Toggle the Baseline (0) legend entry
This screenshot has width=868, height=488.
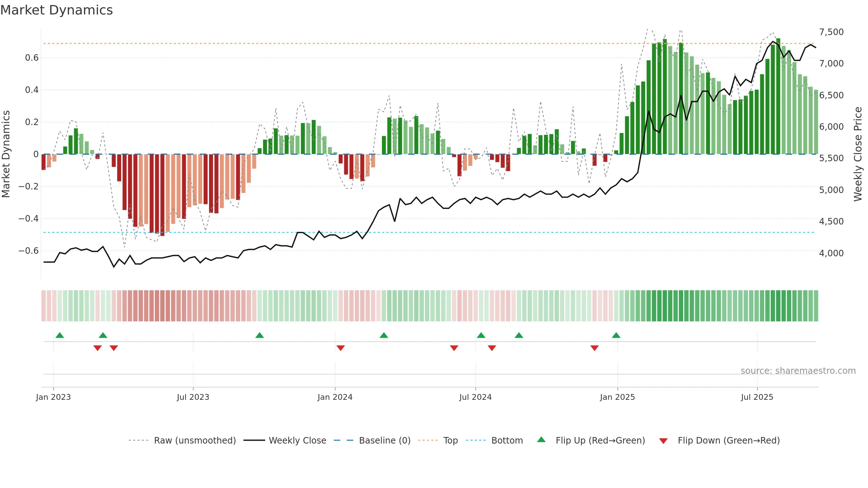point(372,440)
